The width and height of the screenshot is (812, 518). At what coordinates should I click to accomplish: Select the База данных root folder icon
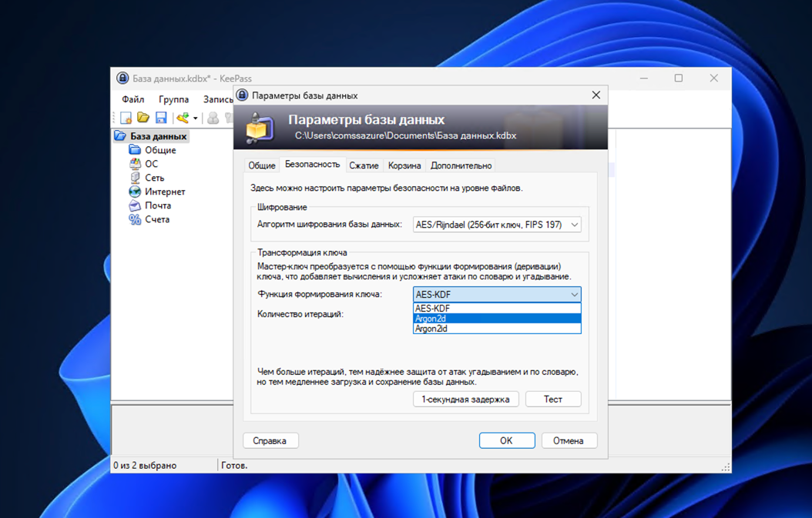[120, 136]
